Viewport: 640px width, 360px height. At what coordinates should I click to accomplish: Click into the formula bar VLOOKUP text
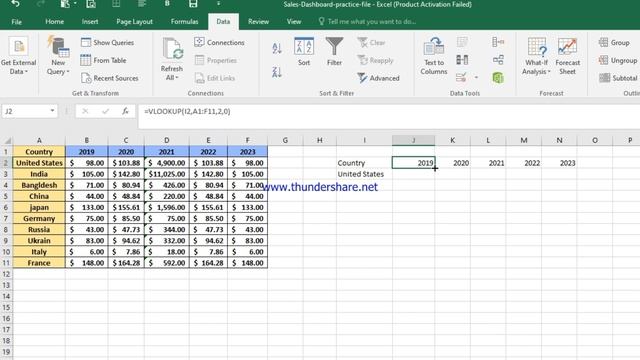[187, 111]
